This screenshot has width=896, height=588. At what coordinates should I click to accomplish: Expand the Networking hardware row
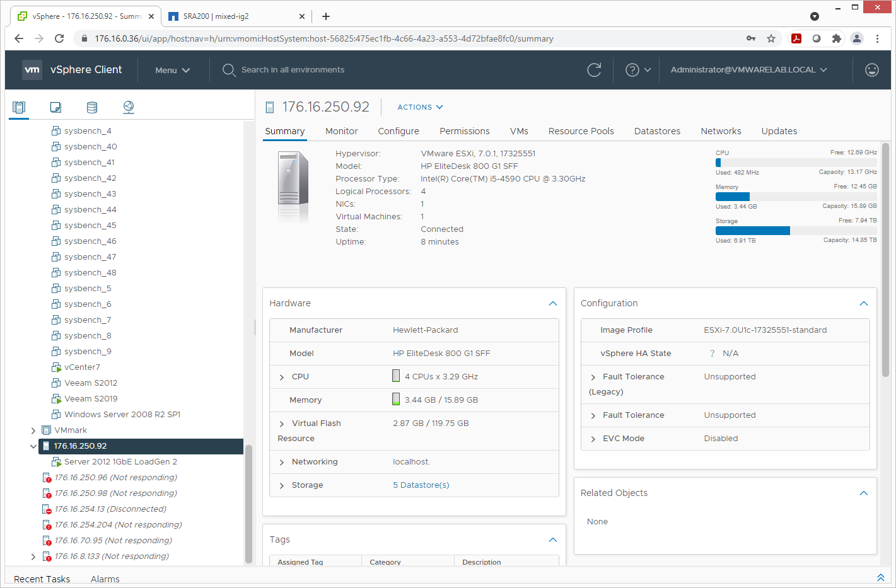[x=282, y=462]
